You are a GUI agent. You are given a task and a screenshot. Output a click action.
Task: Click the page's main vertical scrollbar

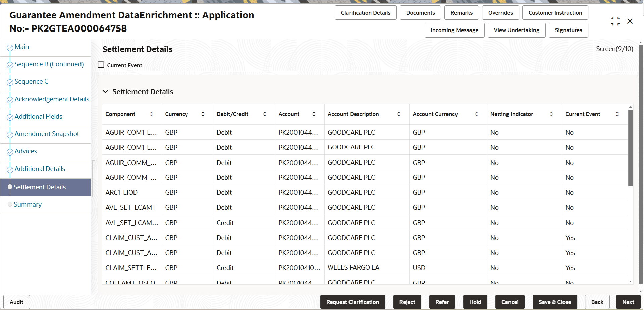(641, 164)
